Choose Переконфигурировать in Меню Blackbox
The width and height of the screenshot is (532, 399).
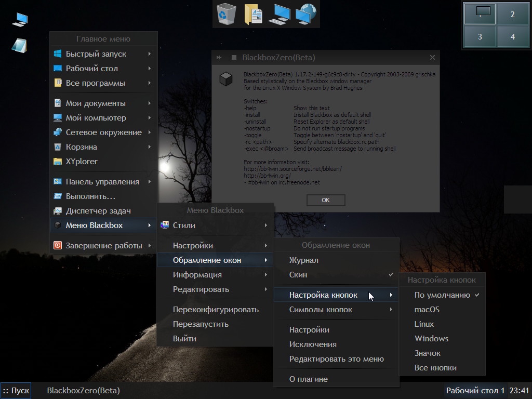click(216, 310)
